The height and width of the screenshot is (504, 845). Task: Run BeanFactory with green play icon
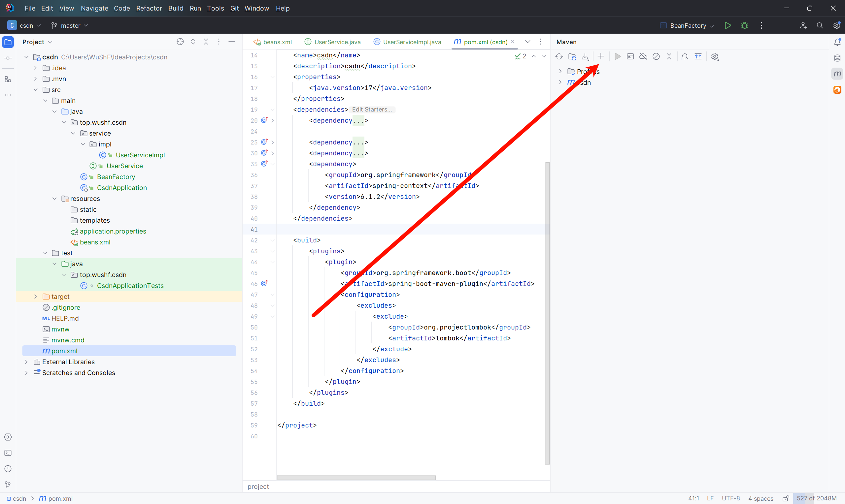[728, 25]
